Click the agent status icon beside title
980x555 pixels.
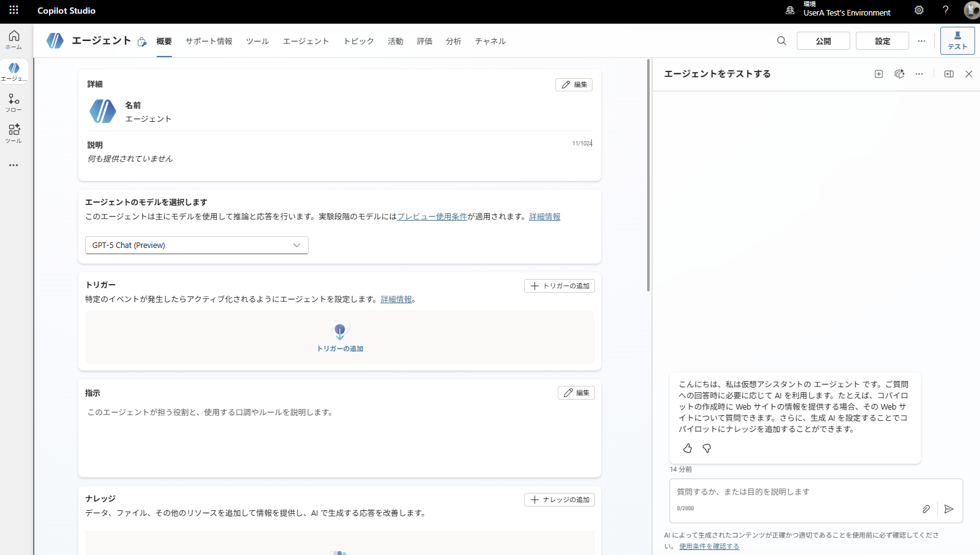142,42
